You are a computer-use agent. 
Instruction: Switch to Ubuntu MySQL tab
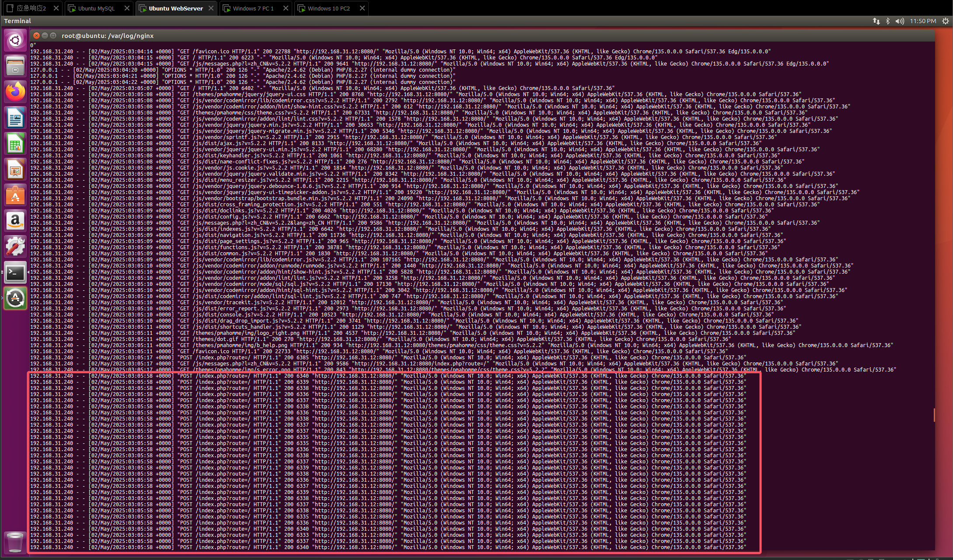coord(96,8)
